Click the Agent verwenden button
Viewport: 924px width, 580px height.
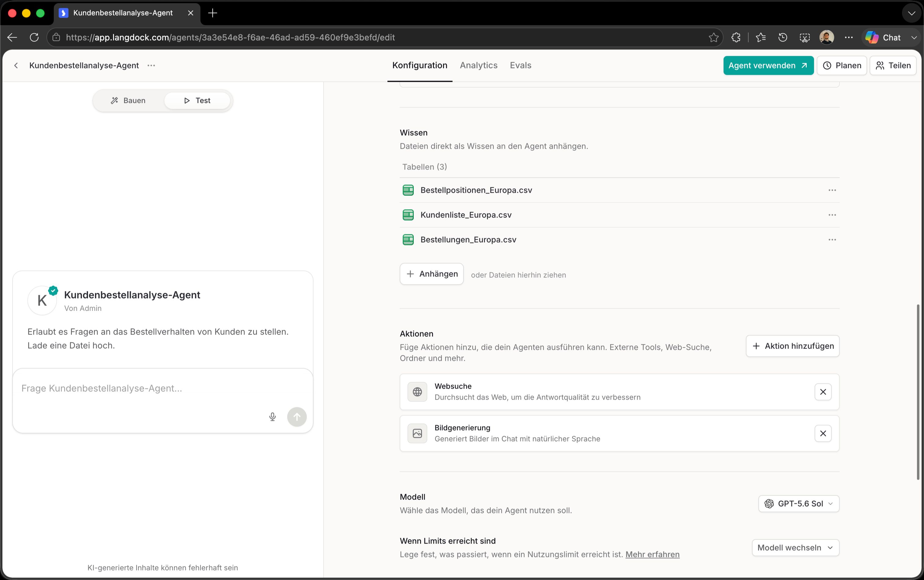(768, 66)
